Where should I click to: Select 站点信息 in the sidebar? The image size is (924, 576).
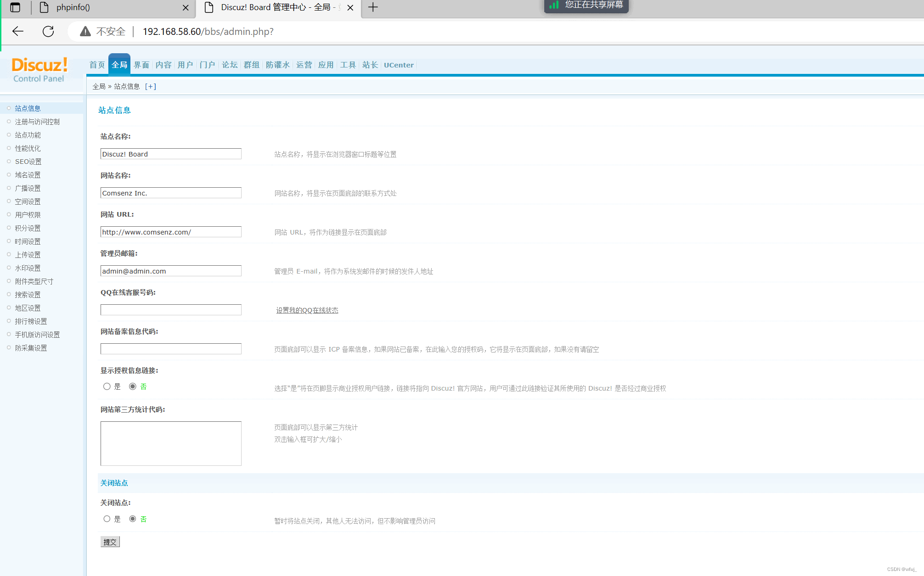[28, 108]
